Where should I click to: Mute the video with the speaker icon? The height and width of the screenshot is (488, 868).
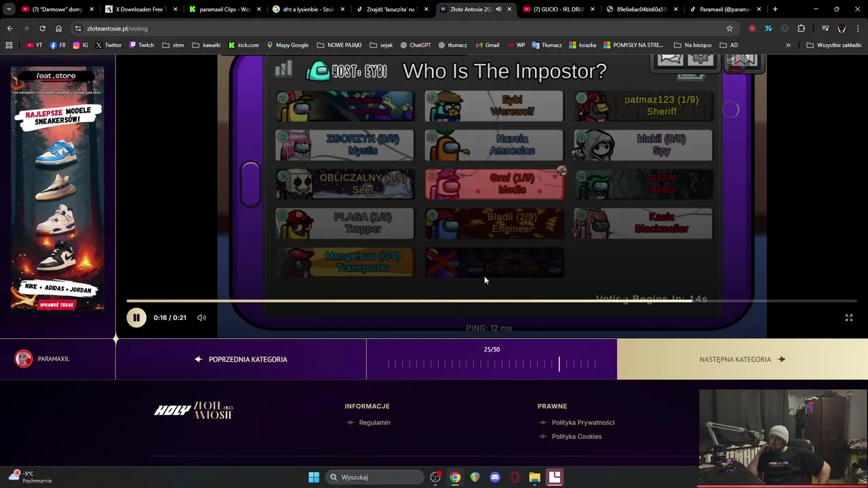201,317
